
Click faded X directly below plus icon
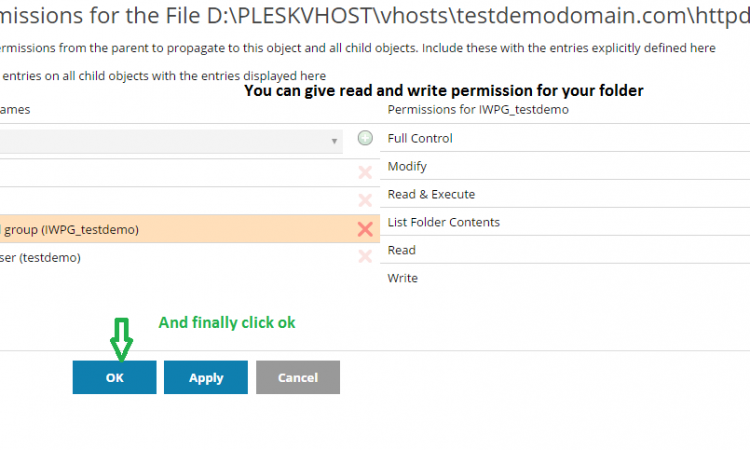tap(365, 173)
